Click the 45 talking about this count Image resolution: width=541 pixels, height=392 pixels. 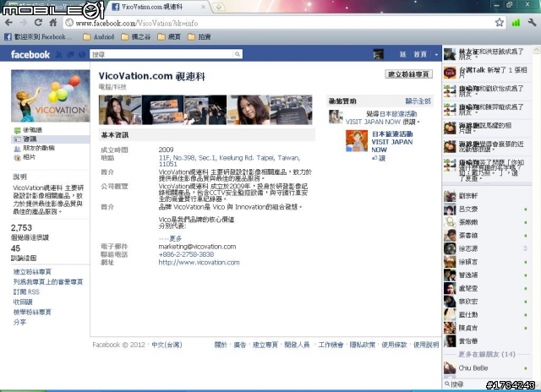click(15, 248)
